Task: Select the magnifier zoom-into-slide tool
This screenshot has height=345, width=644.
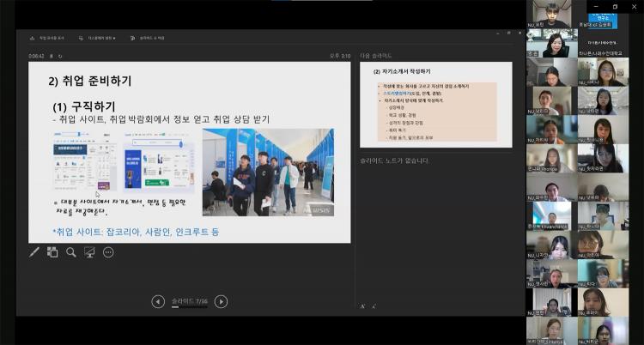Action: (71, 252)
